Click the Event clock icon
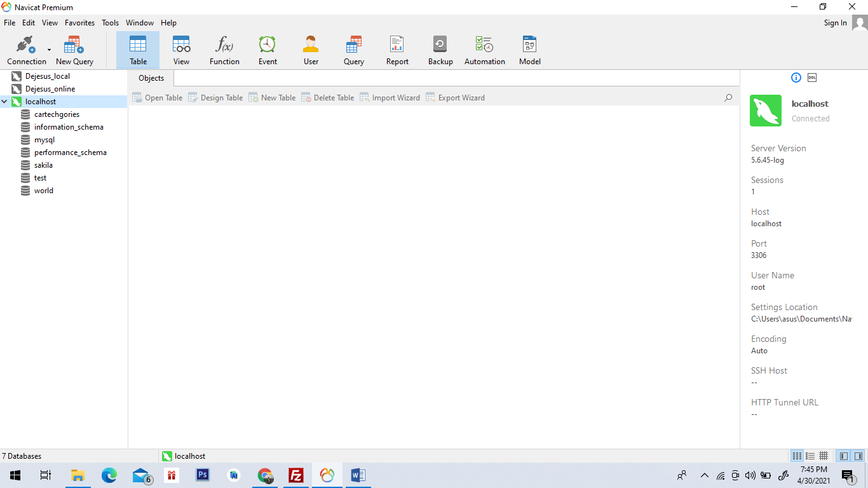868x488 pixels. click(x=268, y=50)
